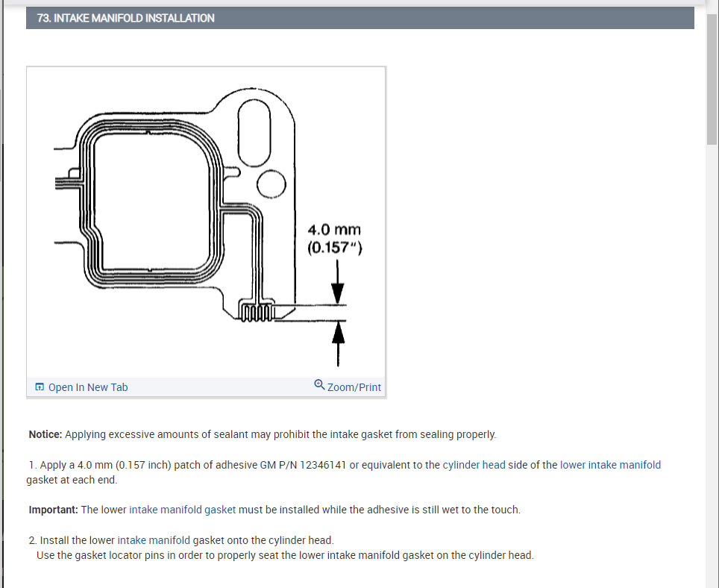This screenshot has height=588, width=719.
Task: Click the Open In New Tab icon
Action: pyautogui.click(x=40, y=387)
